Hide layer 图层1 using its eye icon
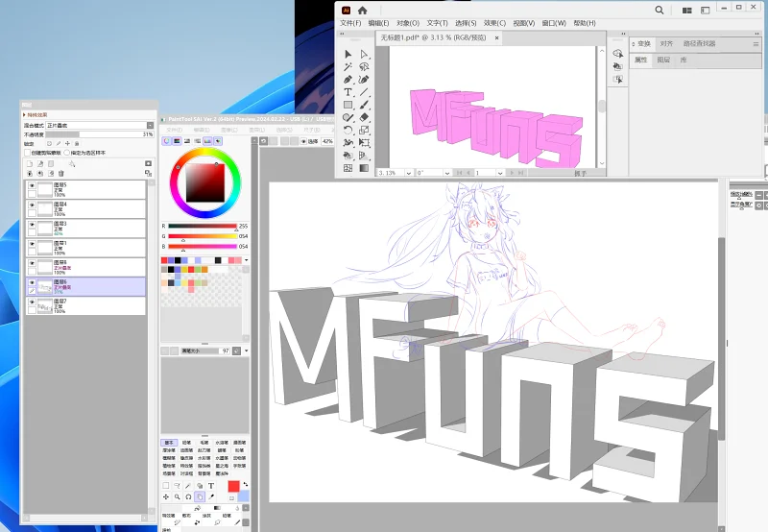This screenshot has height=532, width=768. 32,244
